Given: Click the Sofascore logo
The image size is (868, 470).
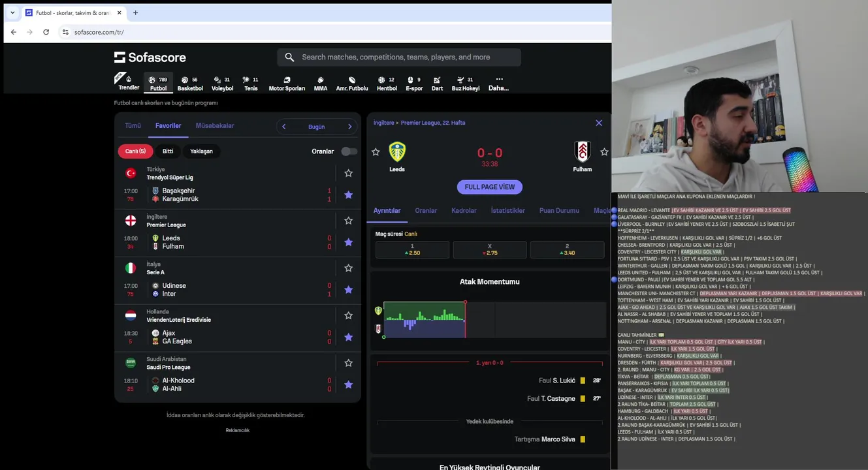Looking at the screenshot, I should pos(150,57).
